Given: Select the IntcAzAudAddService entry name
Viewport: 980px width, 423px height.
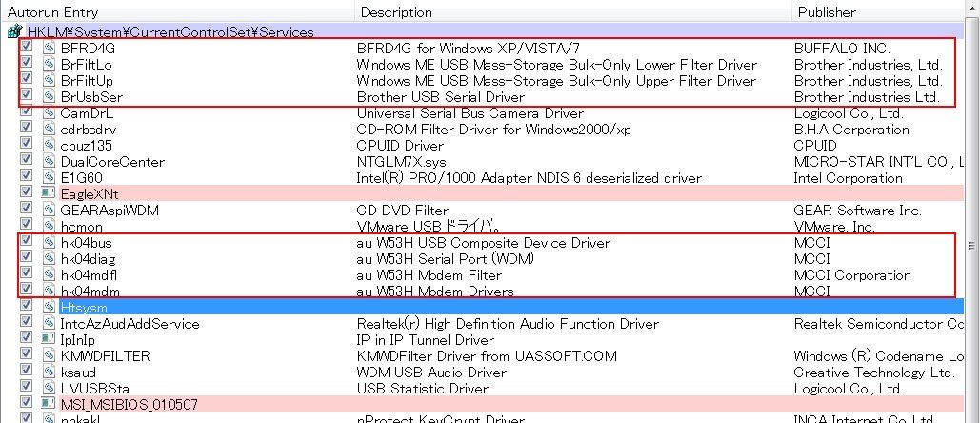Looking at the screenshot, I should 130,324.
